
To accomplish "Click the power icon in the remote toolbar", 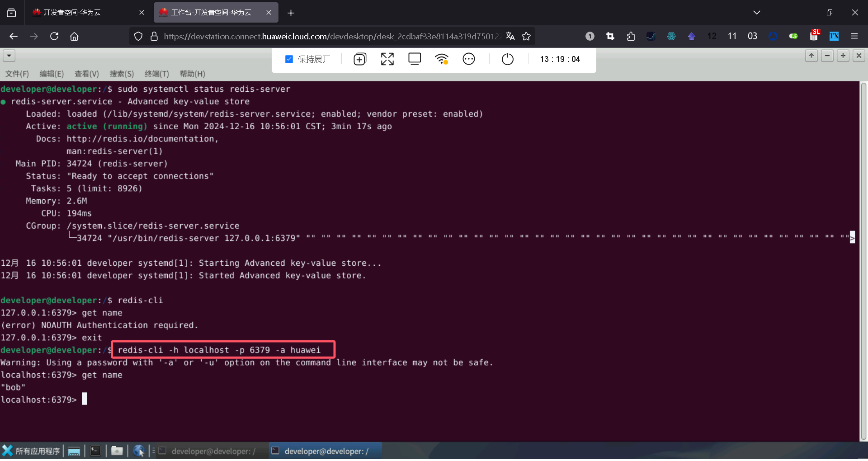I will (x=508, y=59).
